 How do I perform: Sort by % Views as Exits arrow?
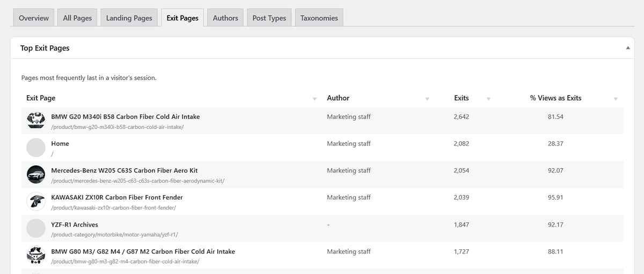pyautogui.click(x=616, y=99)
